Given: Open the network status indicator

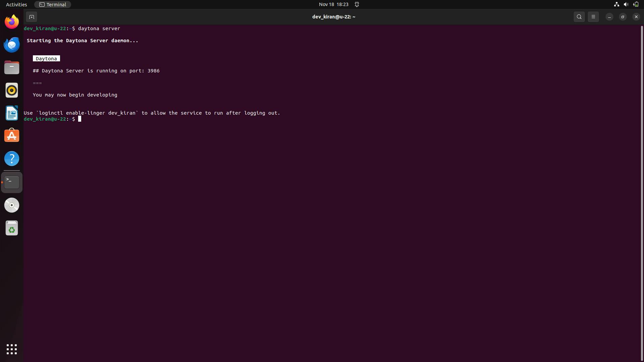Looking at the screenshot, I should click(616, 4).
